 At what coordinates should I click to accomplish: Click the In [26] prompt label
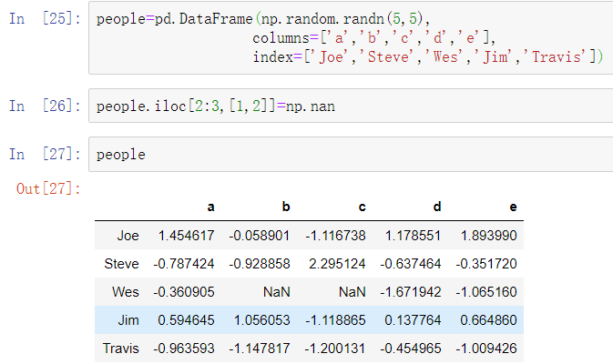click(45, 106)
